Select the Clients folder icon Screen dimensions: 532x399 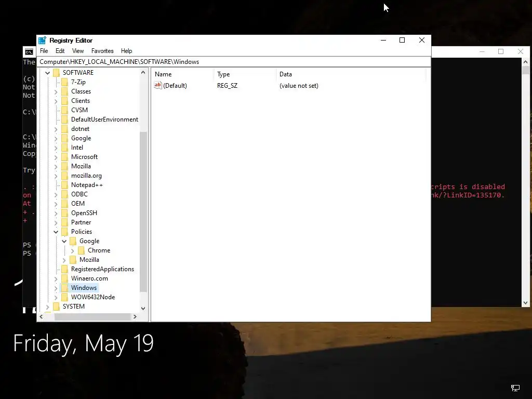point(65,101)
